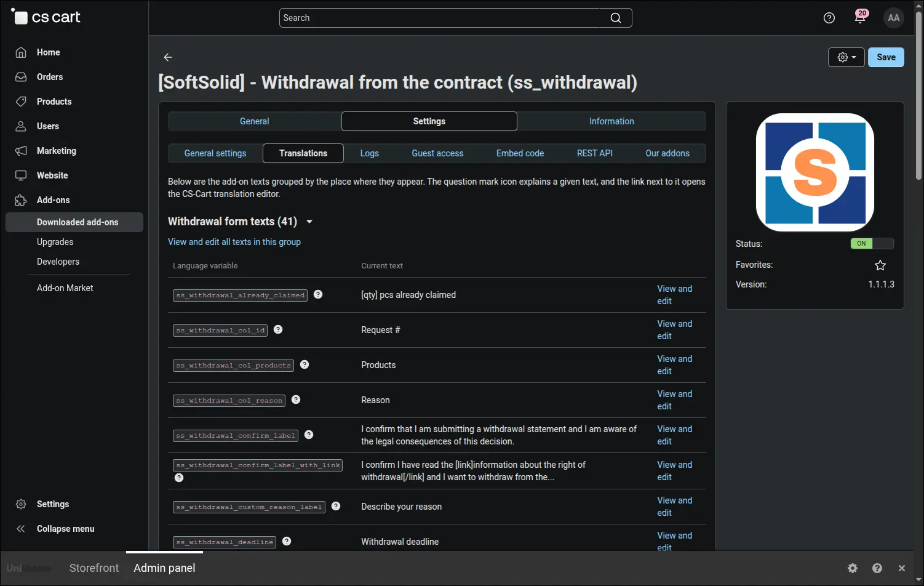Switch to the General tab
924x586 pixels.
pyautogui.click(x=255, y=121)
